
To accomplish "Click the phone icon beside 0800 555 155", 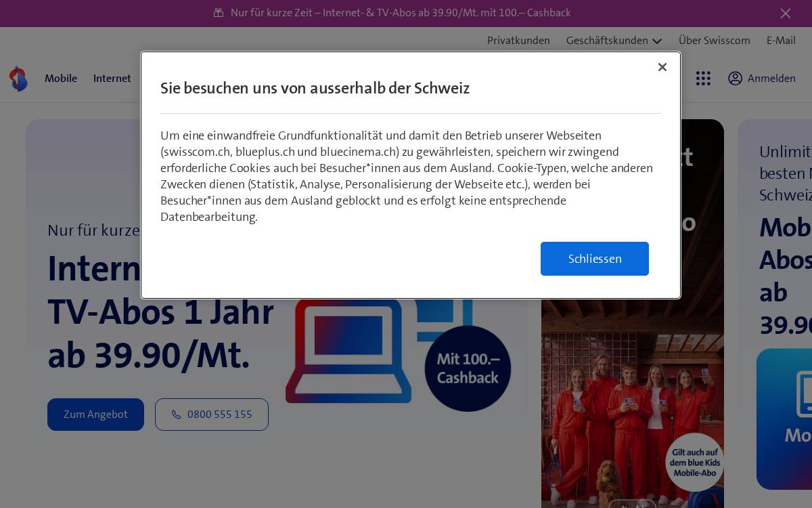I will click(176, 415).
